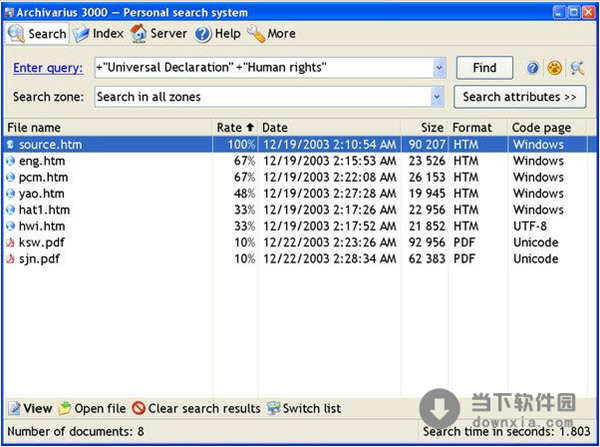Click the Switch list icon
This screenshot has height=447, width=600.
click(273, 408)
